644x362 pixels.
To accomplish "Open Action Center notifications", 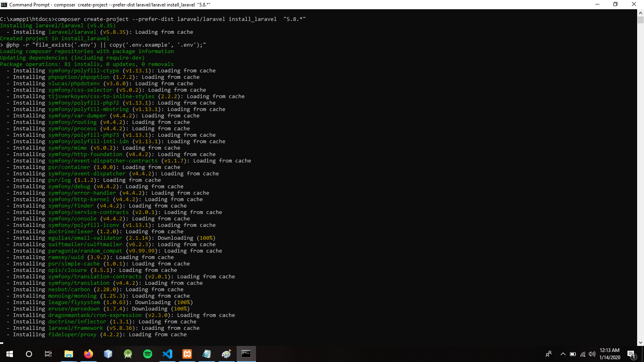I will [632, 354].
